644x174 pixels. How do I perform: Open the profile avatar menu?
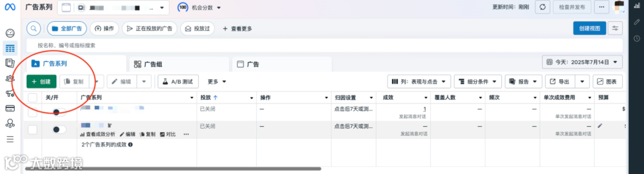619,7
